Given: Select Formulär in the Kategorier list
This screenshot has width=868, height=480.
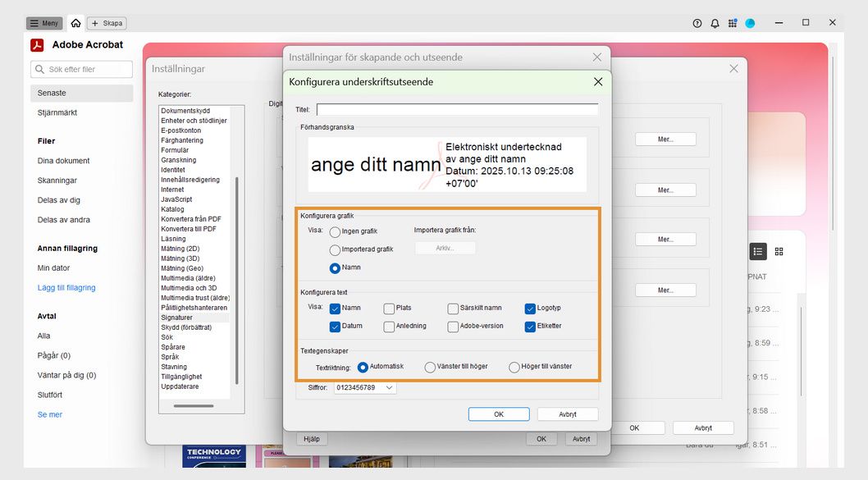Looking at the screenshot, I should tap(175, 149).
